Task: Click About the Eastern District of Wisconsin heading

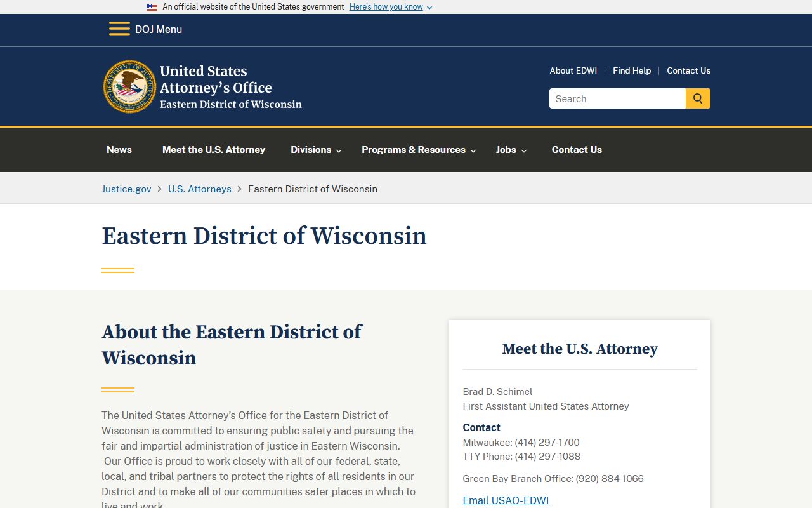Action: pyautogui.click(x=232, y=345)
